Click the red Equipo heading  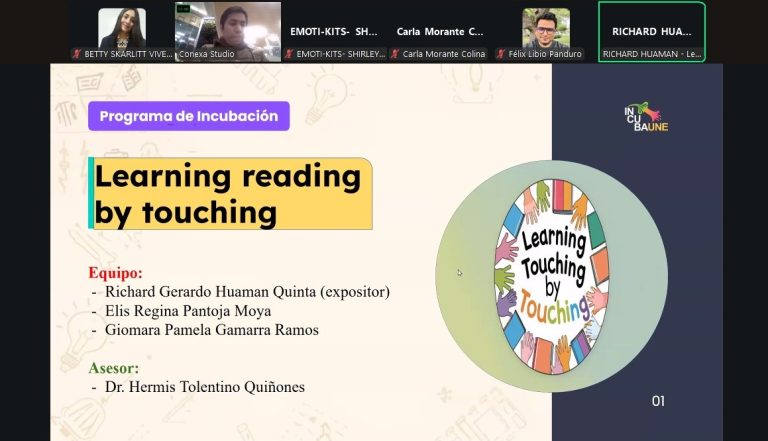pyautogui.click(x=115, y=273)
